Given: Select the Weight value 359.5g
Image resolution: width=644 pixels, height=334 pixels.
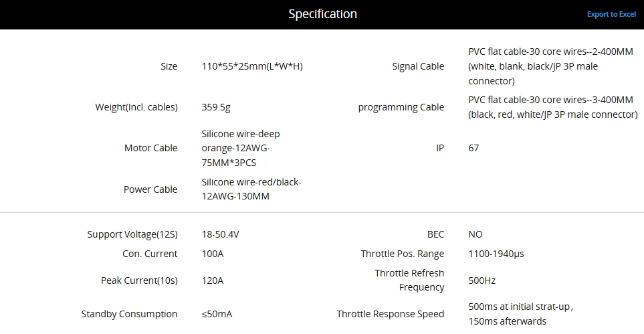Looking at the screenshot, I should click(216, 107).
